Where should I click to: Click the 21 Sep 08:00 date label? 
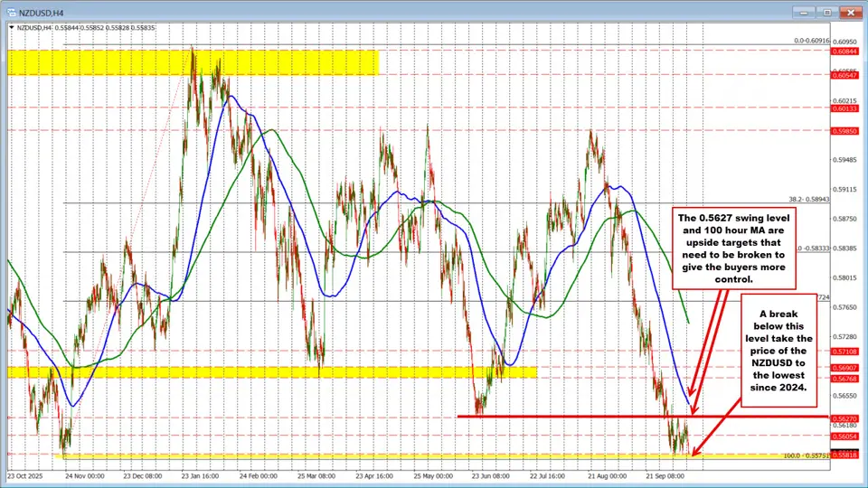point(665,476)
